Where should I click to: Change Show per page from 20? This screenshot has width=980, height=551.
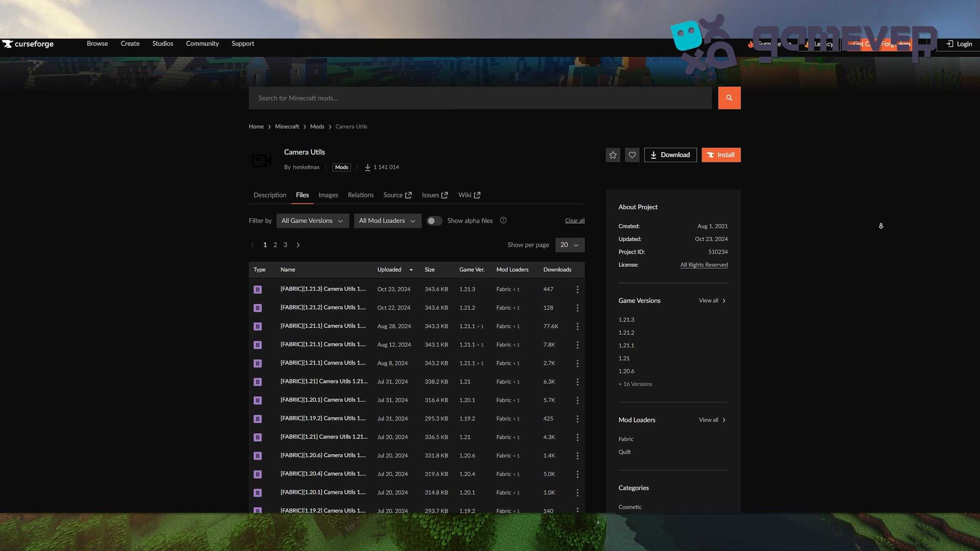[570, 245]
